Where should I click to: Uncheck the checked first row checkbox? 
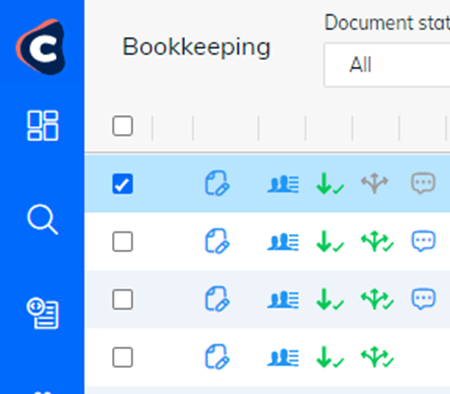coord(123,184)
